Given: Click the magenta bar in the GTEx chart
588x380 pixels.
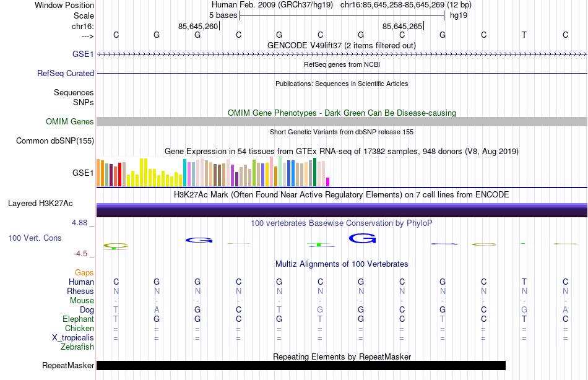Looking at the screenshot, I should point(328,182).
